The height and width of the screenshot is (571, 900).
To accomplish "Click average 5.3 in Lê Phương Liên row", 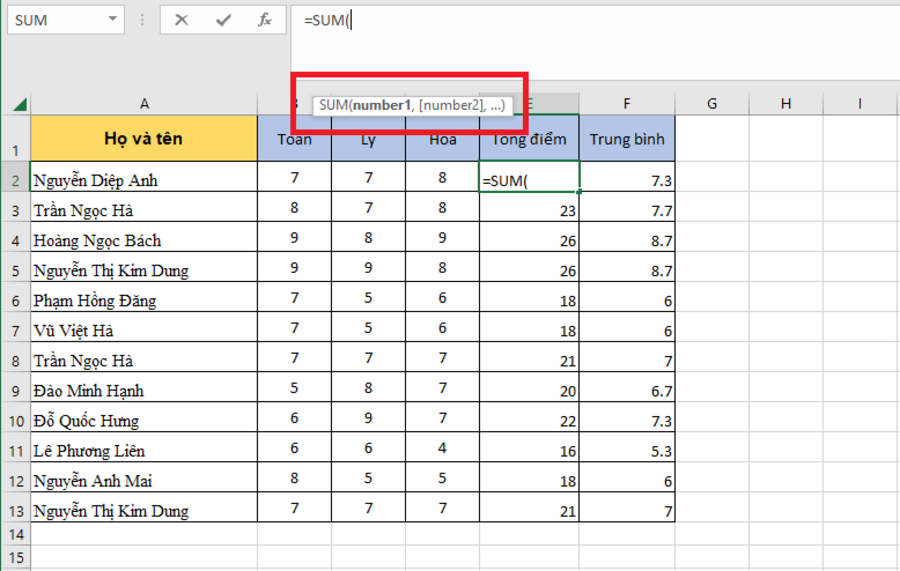I will pos(627,446).
